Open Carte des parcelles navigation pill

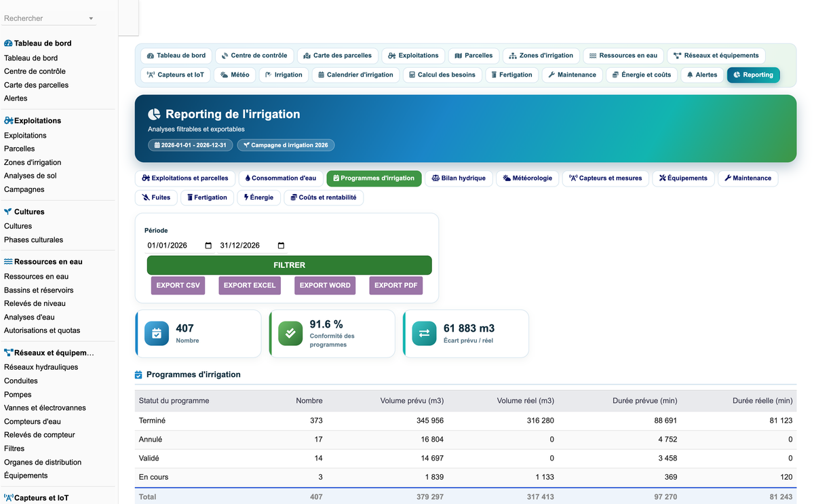click(x=338, y=56)
